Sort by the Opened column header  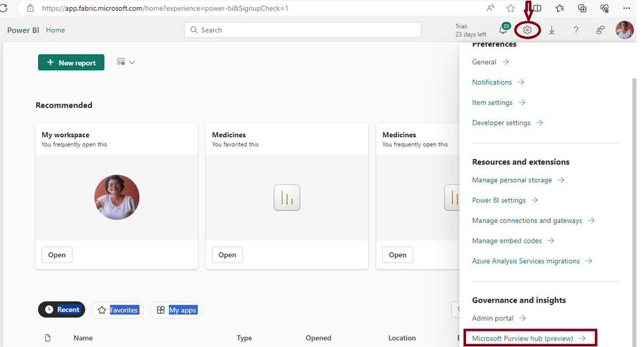pos(318,338)
